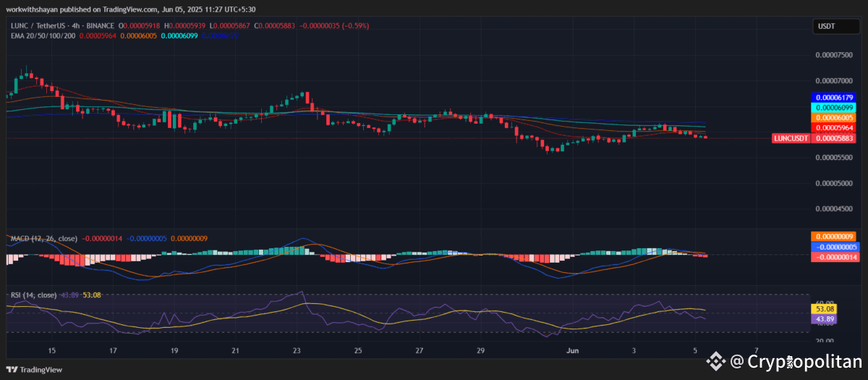Click the purple 43.89 RSI value label
The image size is (868, 380).
click(x=826, y=318)
